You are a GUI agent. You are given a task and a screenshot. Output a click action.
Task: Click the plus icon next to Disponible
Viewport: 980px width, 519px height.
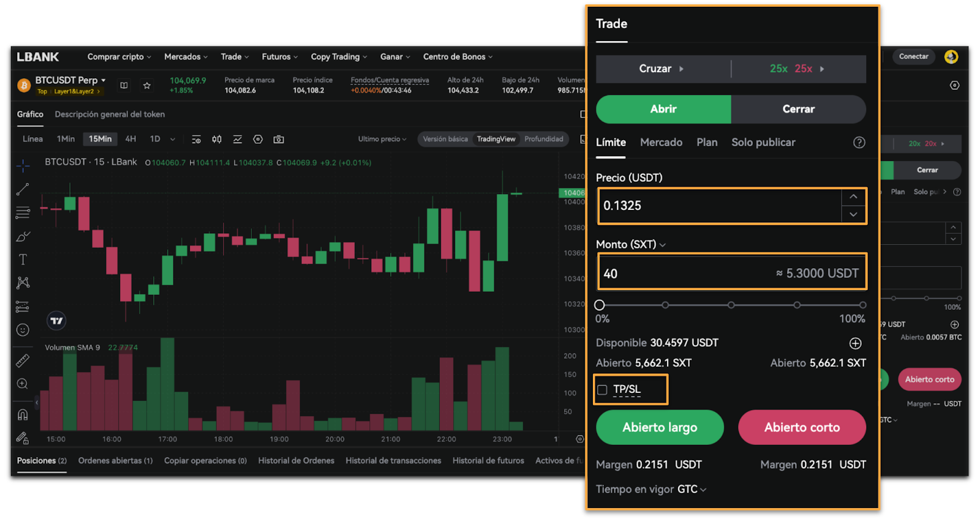pos(856,343)
